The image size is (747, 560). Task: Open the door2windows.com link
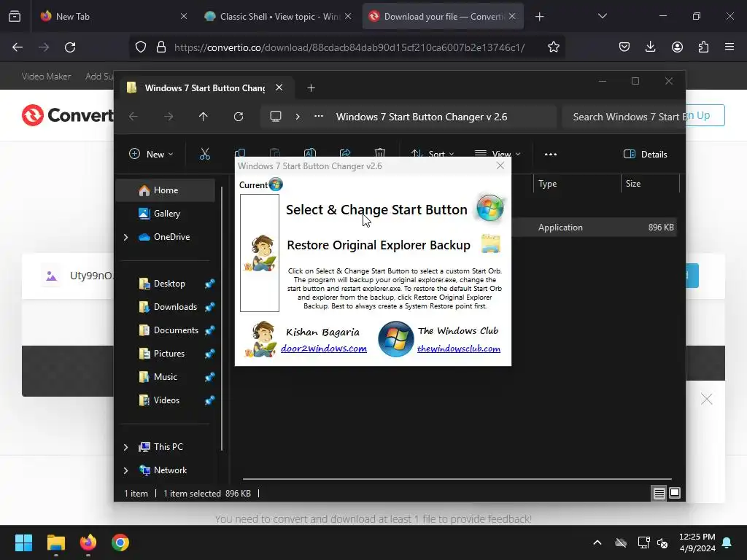(x=324, y=349)
